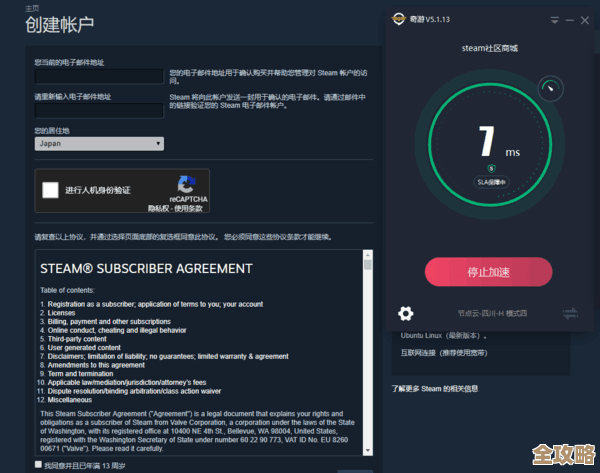
Task: Click 'Table of contents:' label
Action: [x=67, y=290]
